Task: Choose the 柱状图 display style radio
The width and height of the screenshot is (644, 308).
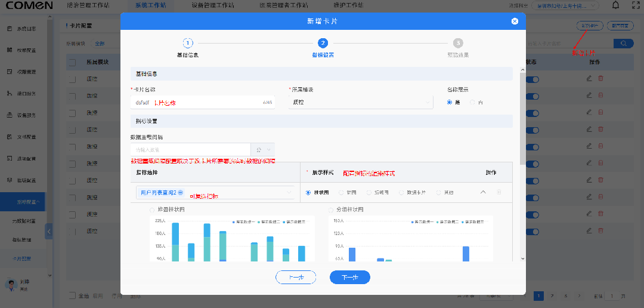Action: [x=308, y=192]
